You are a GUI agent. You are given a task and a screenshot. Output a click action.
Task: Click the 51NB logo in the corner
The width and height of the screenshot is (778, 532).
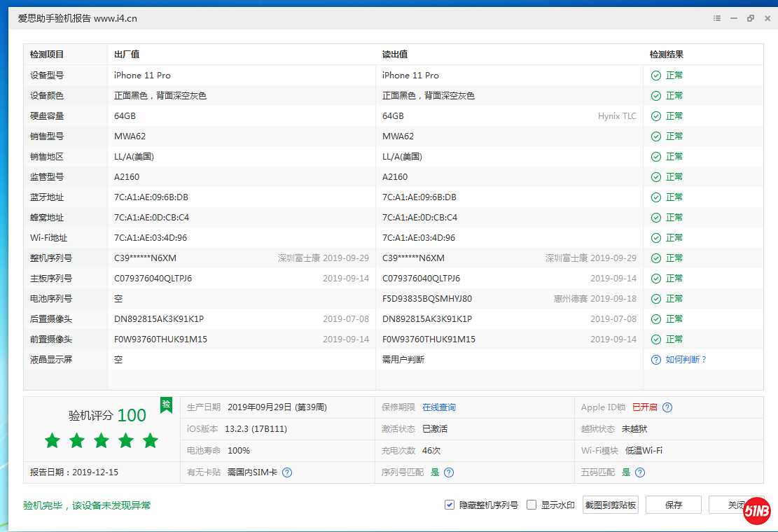[756, 510]
